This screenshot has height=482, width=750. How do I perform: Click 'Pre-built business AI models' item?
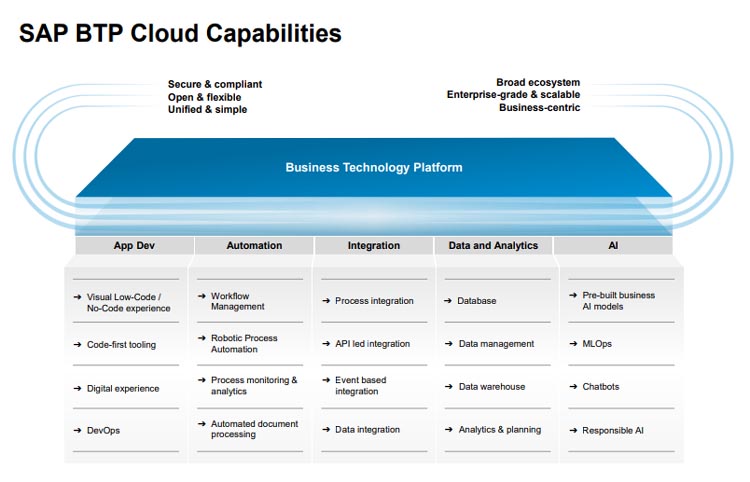click(x=618, y=301)
